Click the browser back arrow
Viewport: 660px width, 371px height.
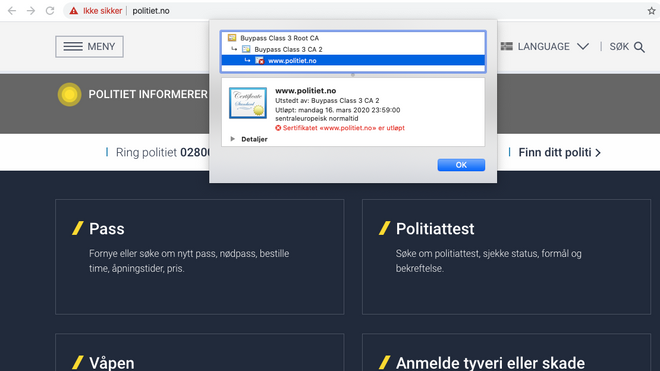tap(12, 11)
